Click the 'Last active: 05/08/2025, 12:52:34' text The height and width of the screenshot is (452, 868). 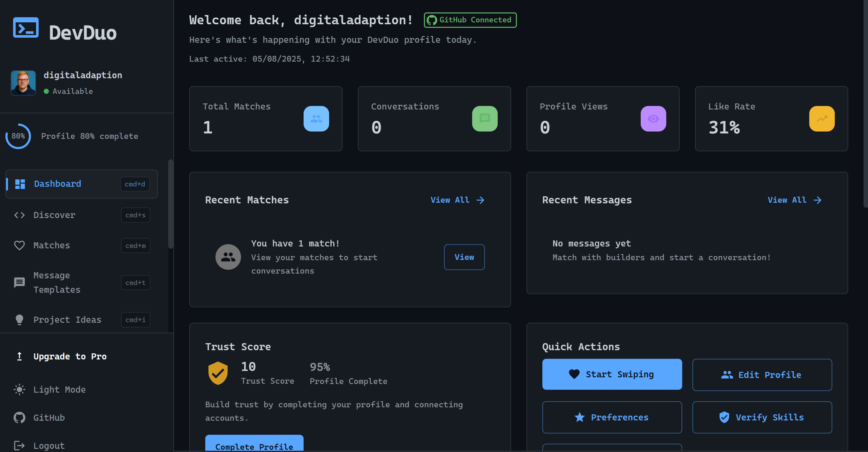coord(269,59)
